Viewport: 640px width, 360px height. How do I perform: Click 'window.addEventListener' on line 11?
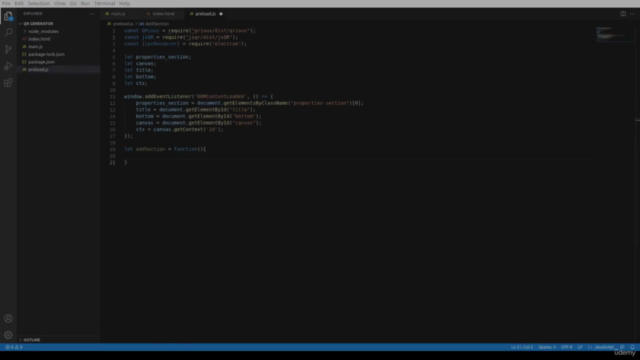point(158,97)
